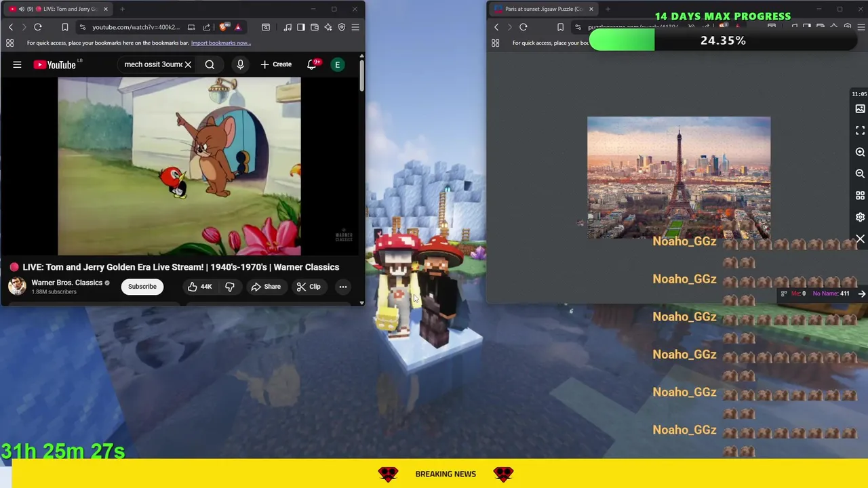Click the Tom and Jerry video player
868x488 pixels.
click(x=179, y=166)
